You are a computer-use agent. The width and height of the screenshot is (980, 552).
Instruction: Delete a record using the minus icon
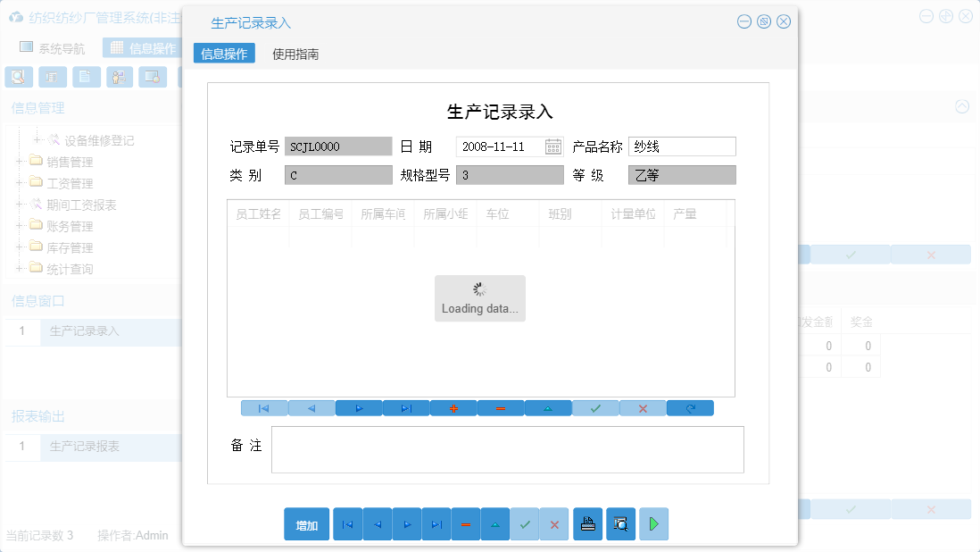tap(501, 407)
